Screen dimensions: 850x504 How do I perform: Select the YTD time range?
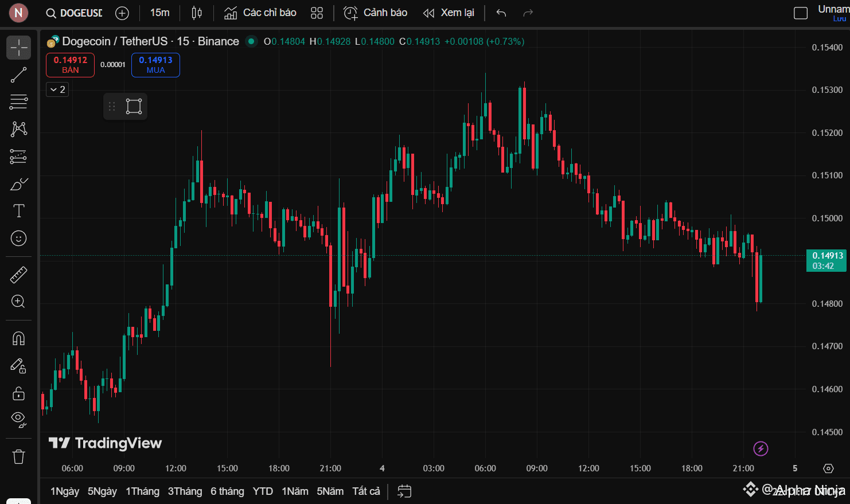pyautogui.click(x=263, y=491)
